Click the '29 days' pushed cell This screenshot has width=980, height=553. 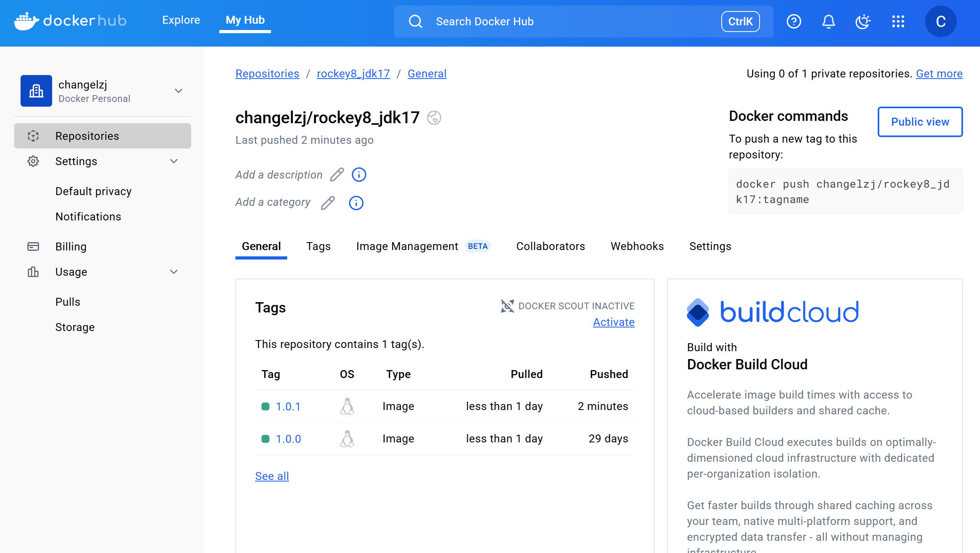608,438
